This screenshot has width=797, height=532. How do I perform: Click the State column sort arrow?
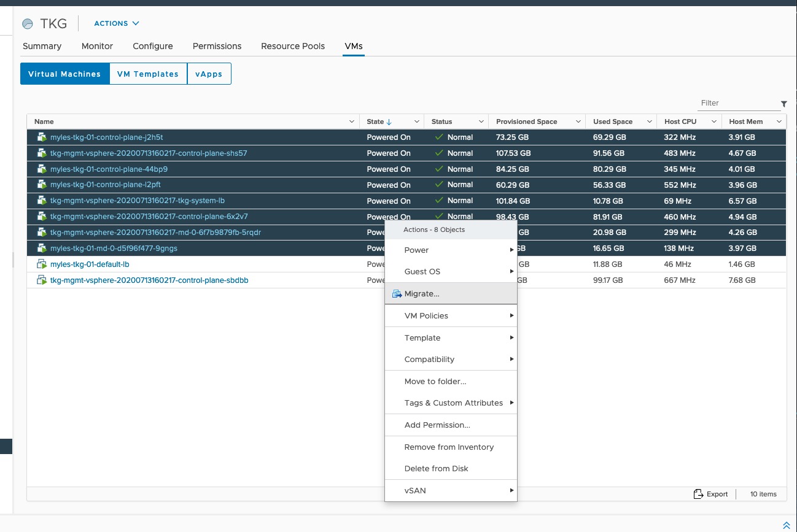pyautogui.click(x=389, y=121)
